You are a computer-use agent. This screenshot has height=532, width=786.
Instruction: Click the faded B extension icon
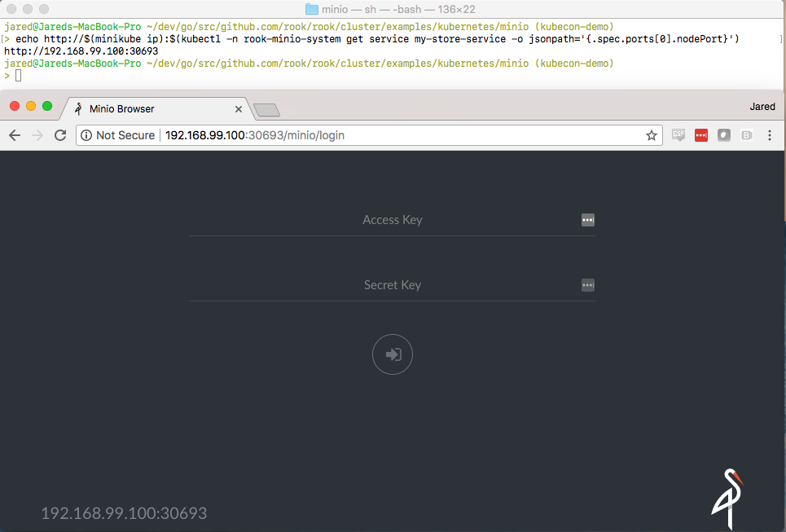[x=747, y=135]
